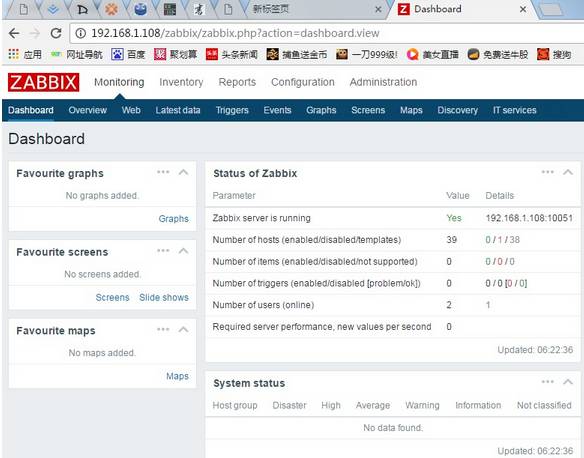
Task: Close the 新标签页 browser tab
Action: (x=378, y=9)
